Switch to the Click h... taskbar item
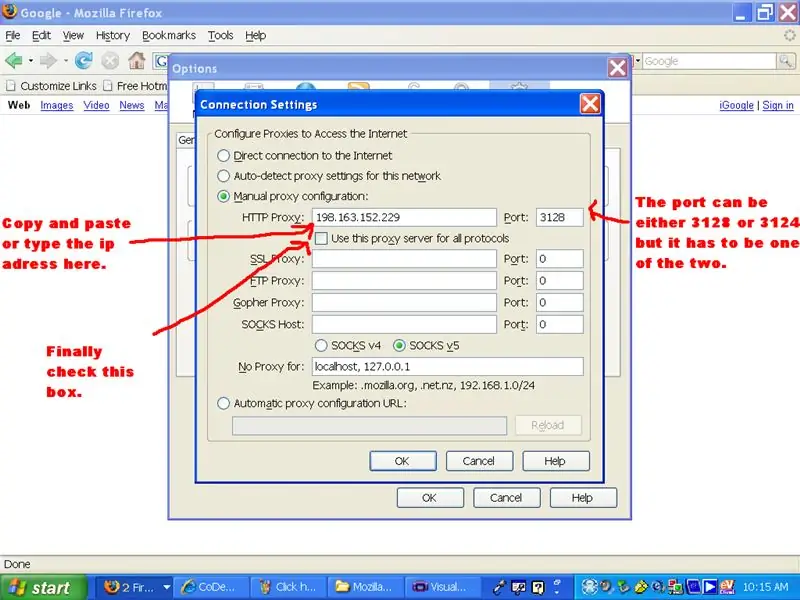This screenshot has width=800, height=600. (x=288, y=587)
